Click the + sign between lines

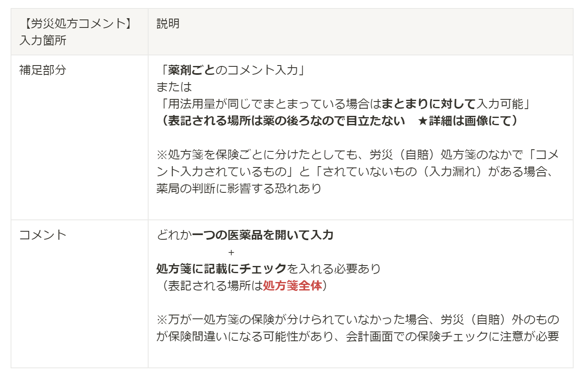[231, 253]
